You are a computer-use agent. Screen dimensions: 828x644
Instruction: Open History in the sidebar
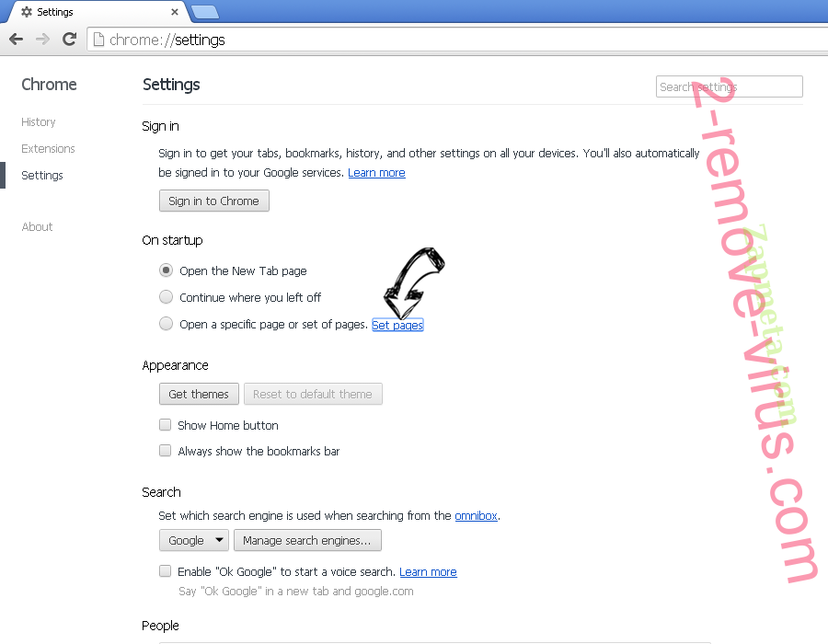38,122
